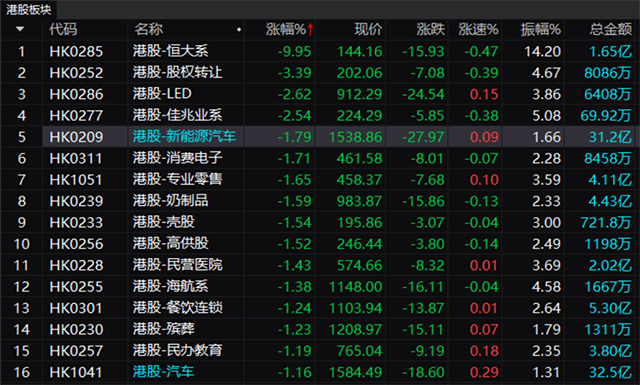The height and width of the screenshot is (385, 640).
Task: Select the 港股-奶制品 row
Action: (x=320, y=201)
